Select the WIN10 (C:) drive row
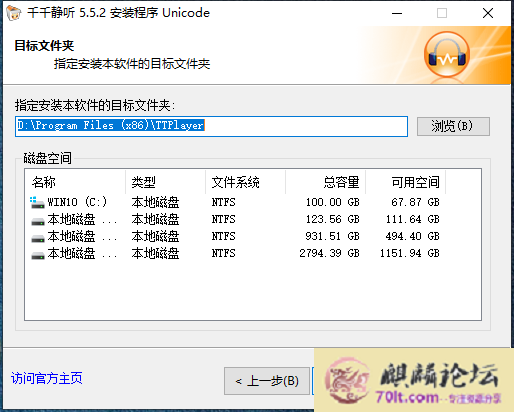Image resolution: width=514 pixels, height=412 pixels. pos(235,202)
